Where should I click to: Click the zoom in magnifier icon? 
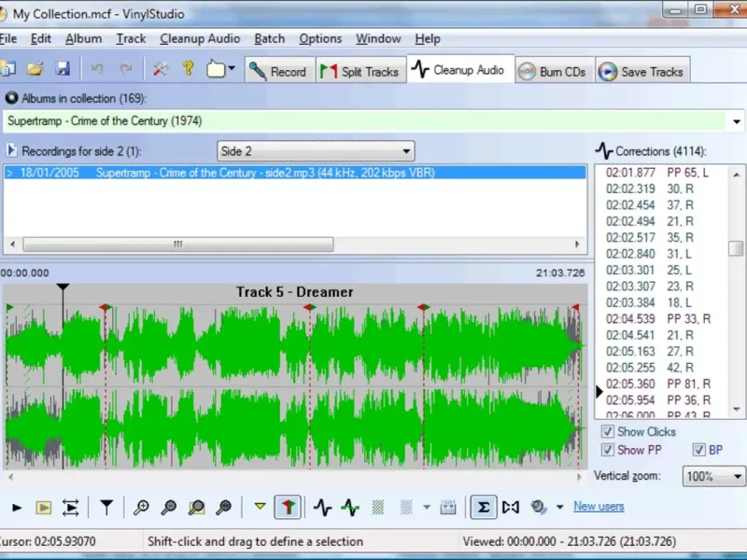click(x=141, y=508)
